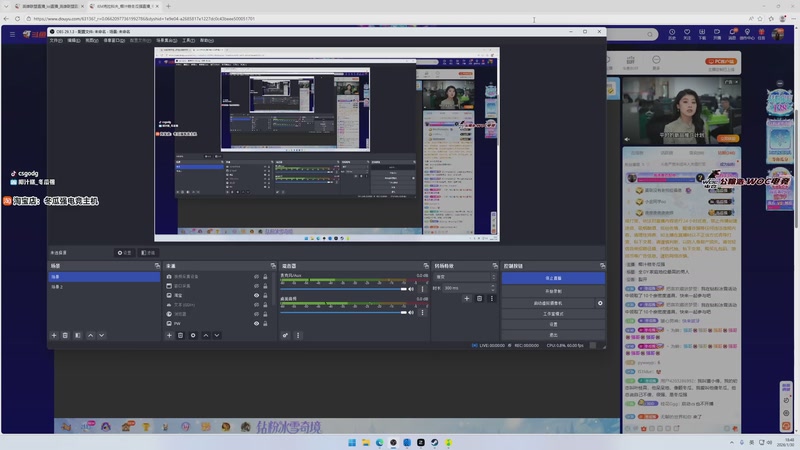The height and width of the screenshot is (450, 800).
Task: Toggle visibility of the 浏览器 source
Action: 256,314
